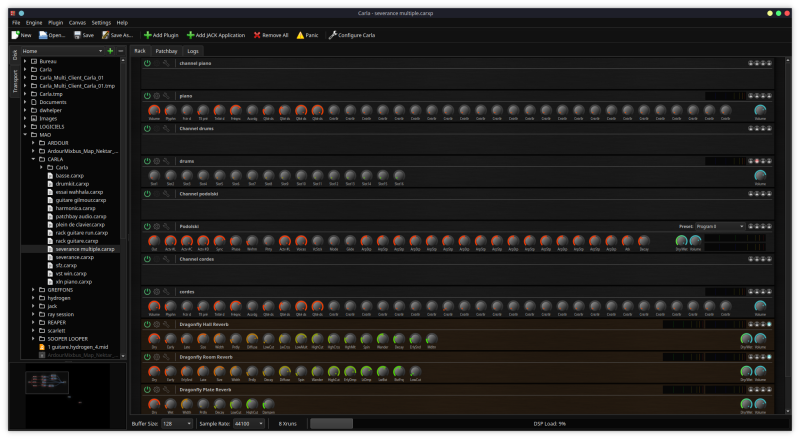This screenshot has width=800, height=439.
Task: Open the Home location dropdown
Action: (62, 51)
